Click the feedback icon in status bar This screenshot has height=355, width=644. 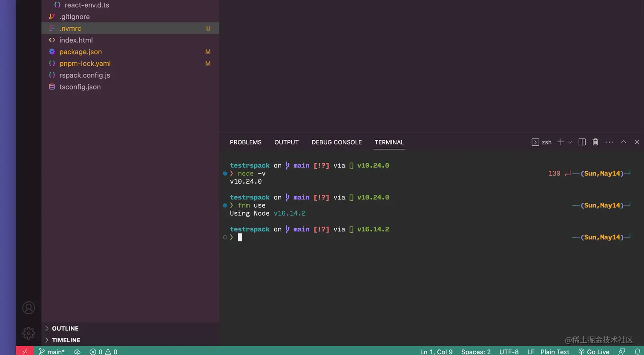click(x=622, y=352)
